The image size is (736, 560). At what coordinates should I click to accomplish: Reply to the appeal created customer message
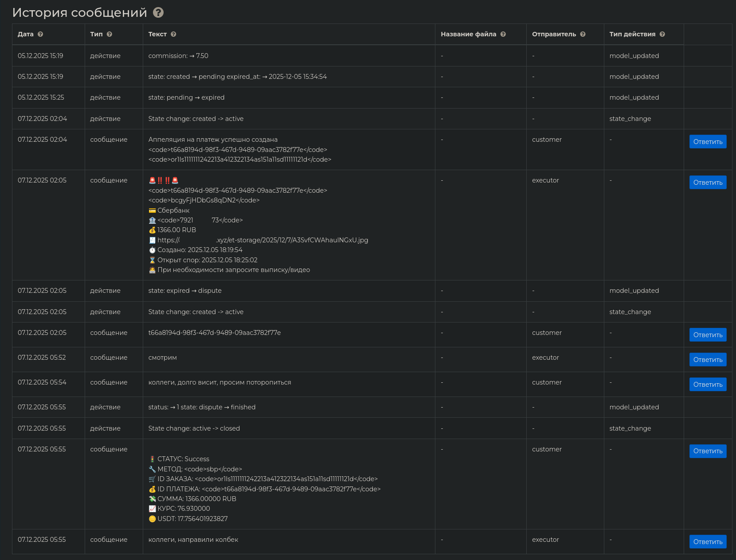(708, 142)
